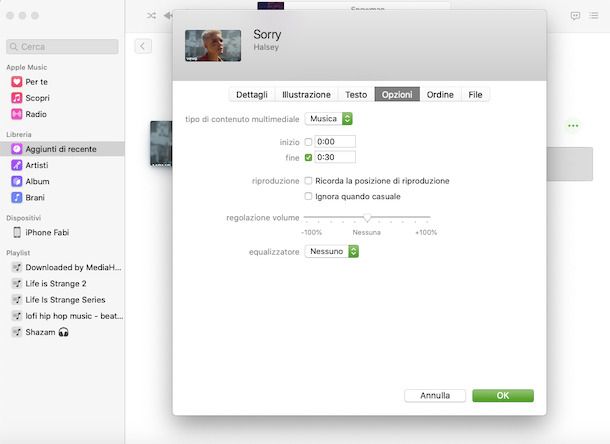Click the Nessuna volume label
The image size is (610, 444).
coord(366,232)
